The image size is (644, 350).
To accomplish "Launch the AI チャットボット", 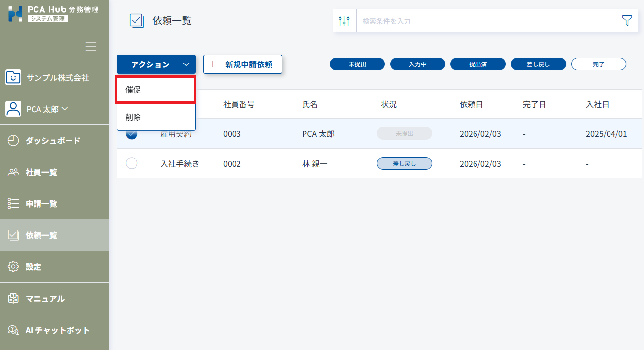I will (x=57, y=330).
